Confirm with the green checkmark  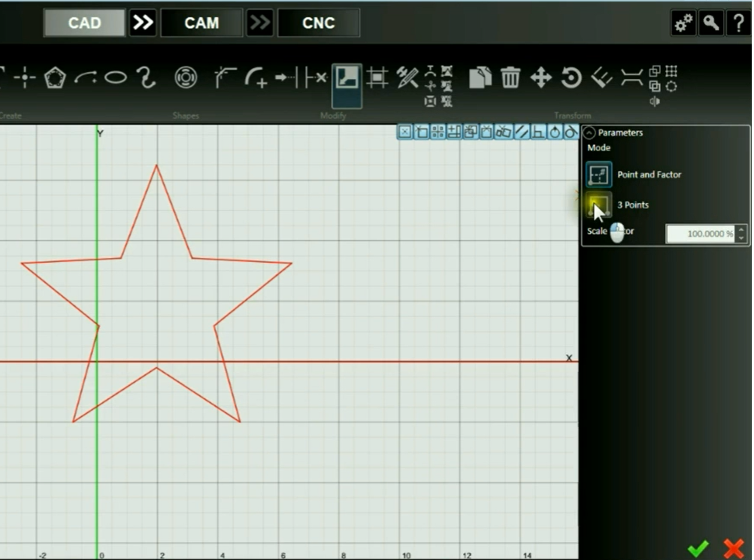(x=698, y=549)
